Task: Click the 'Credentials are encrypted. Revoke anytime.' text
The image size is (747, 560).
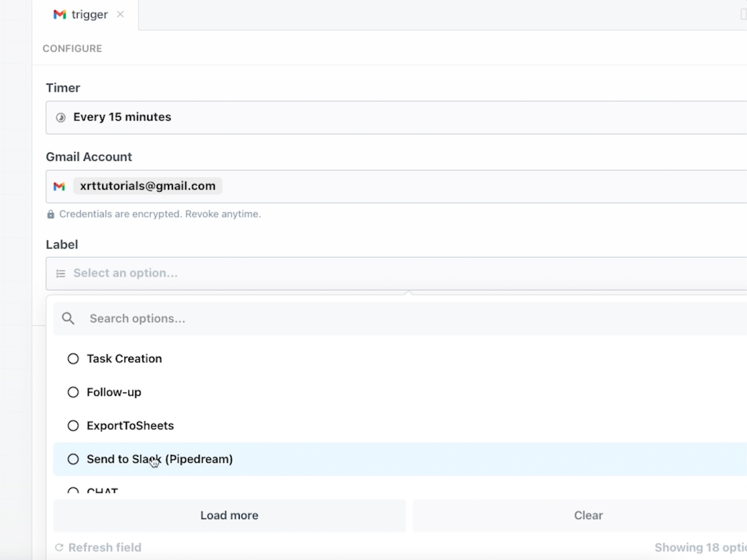Action: point(160,214)
